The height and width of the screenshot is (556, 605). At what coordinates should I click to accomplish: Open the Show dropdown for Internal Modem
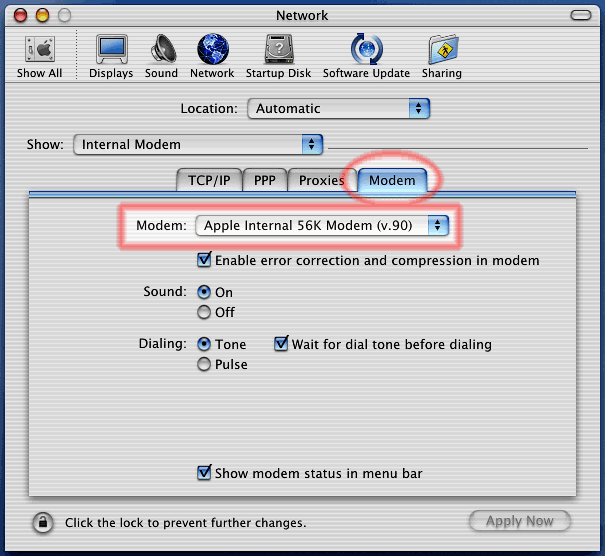tap(198, 144)
